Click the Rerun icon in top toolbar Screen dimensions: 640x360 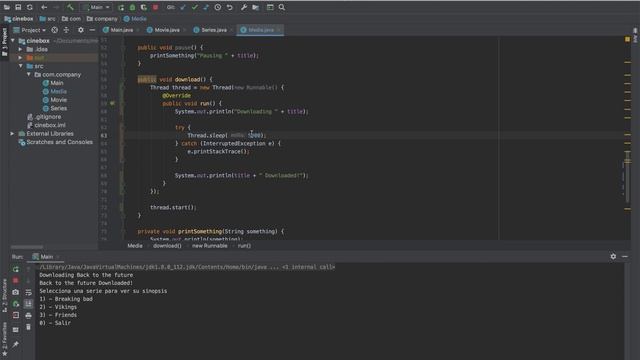(x=121, y=7)
